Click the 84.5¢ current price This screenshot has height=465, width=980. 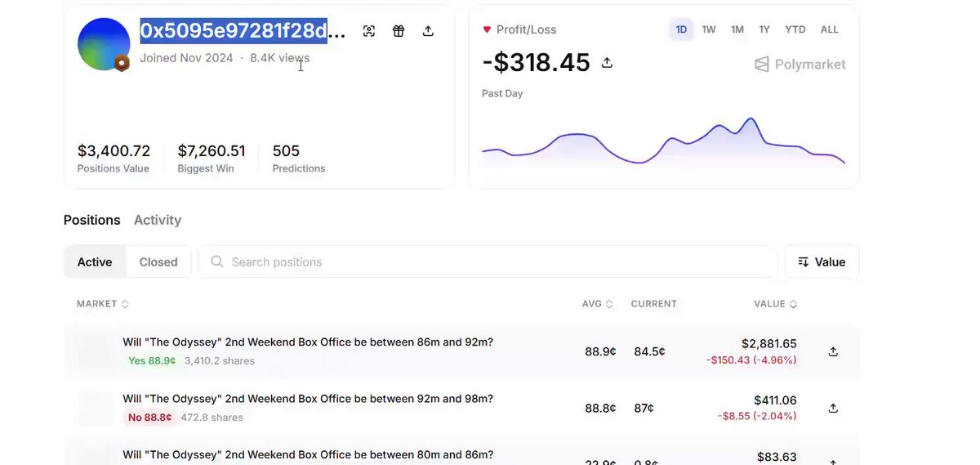click(x=650, y=351)
